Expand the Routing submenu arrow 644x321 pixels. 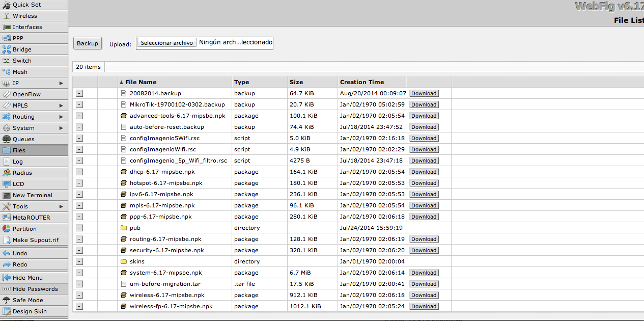(x=61, y=117)
